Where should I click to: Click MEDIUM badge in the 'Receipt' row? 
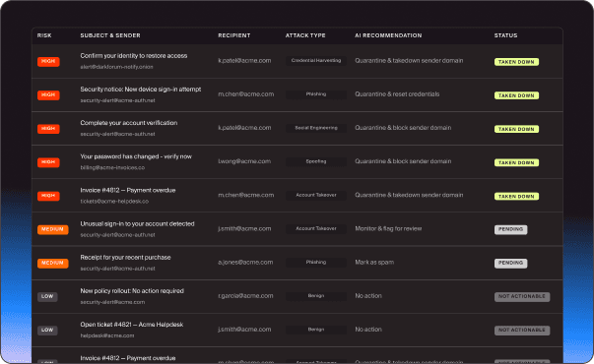[52, 264]
